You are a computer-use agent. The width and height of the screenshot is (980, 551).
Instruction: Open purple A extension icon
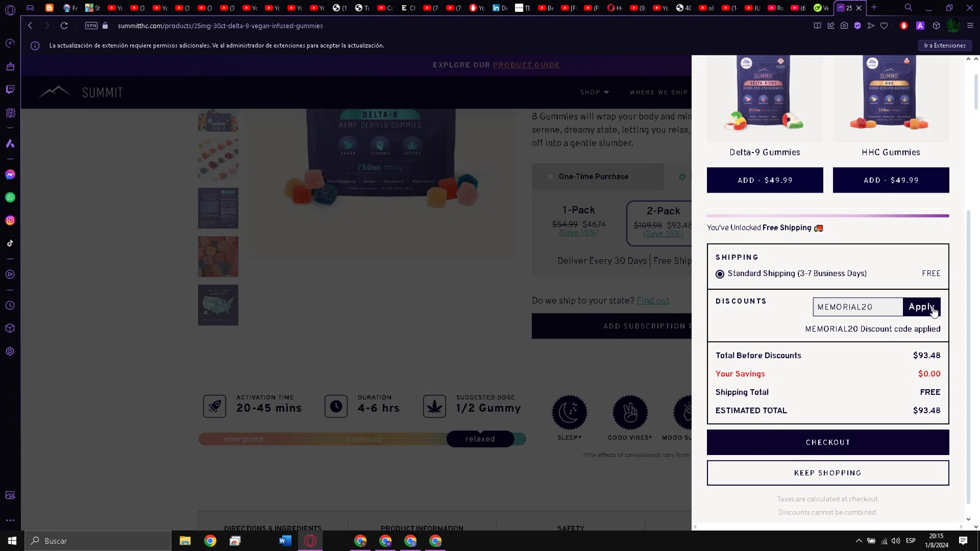920,25
